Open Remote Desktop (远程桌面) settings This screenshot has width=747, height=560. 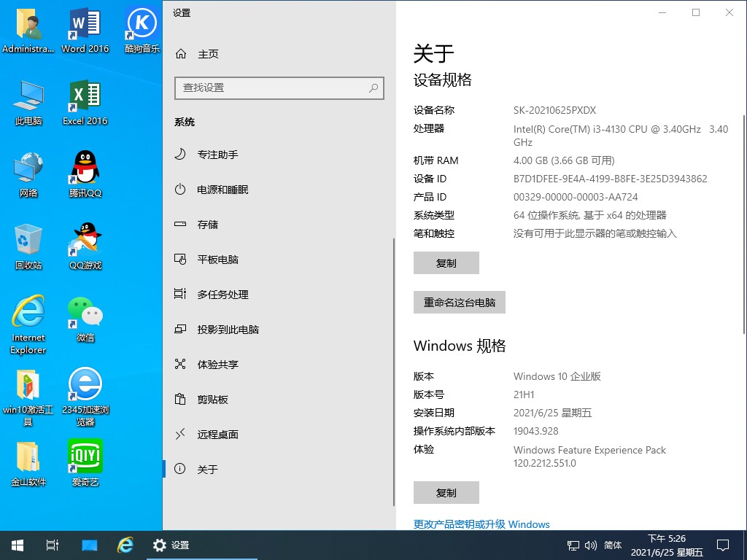(217, 435)
